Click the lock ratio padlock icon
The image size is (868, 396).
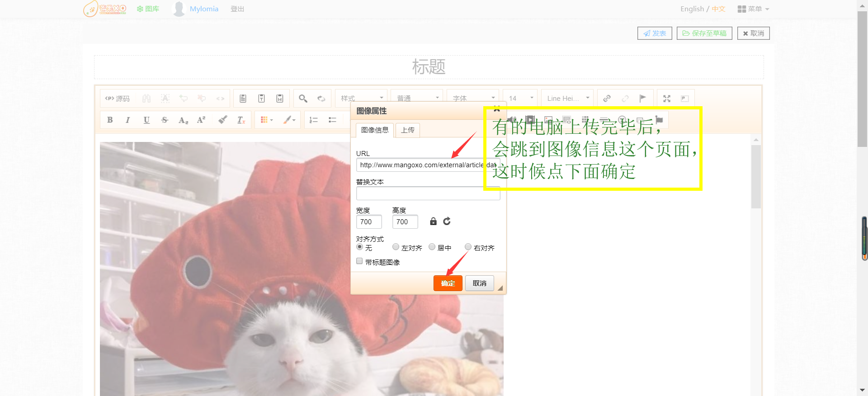click(x=433, y=221)
